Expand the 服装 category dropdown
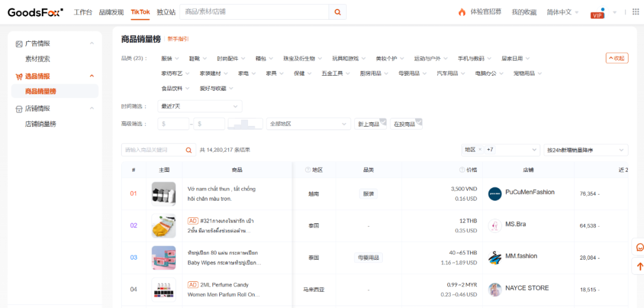 (171, 58)
